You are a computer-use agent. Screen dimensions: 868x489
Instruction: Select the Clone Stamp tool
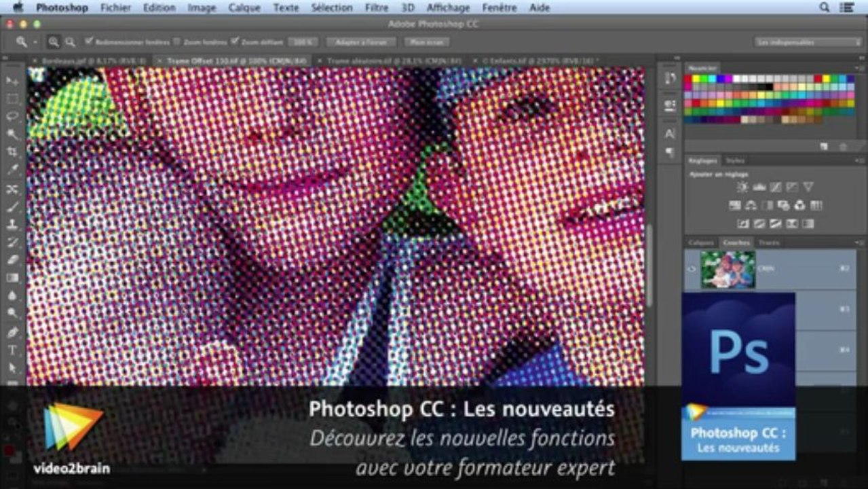point(12,224)
